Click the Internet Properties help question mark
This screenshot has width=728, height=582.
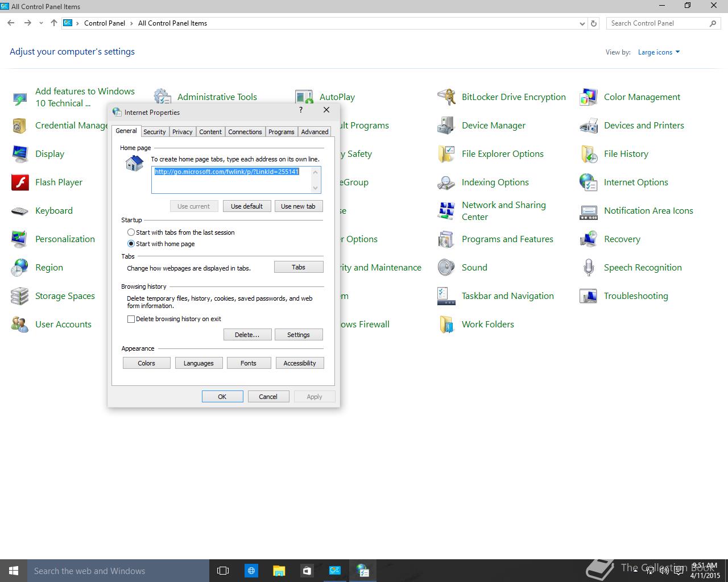coord(301,110)
